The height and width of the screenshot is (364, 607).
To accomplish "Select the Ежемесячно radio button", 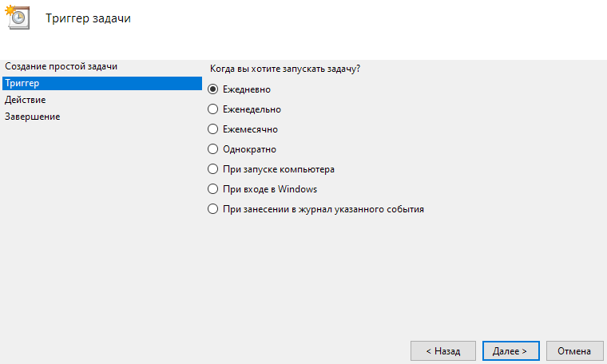I will point(212,129).
